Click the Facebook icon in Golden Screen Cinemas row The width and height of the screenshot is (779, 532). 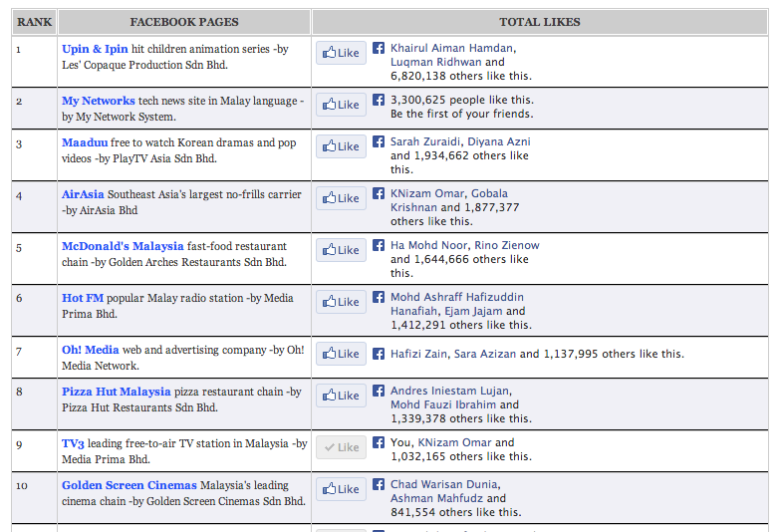[x=379, y=484]
